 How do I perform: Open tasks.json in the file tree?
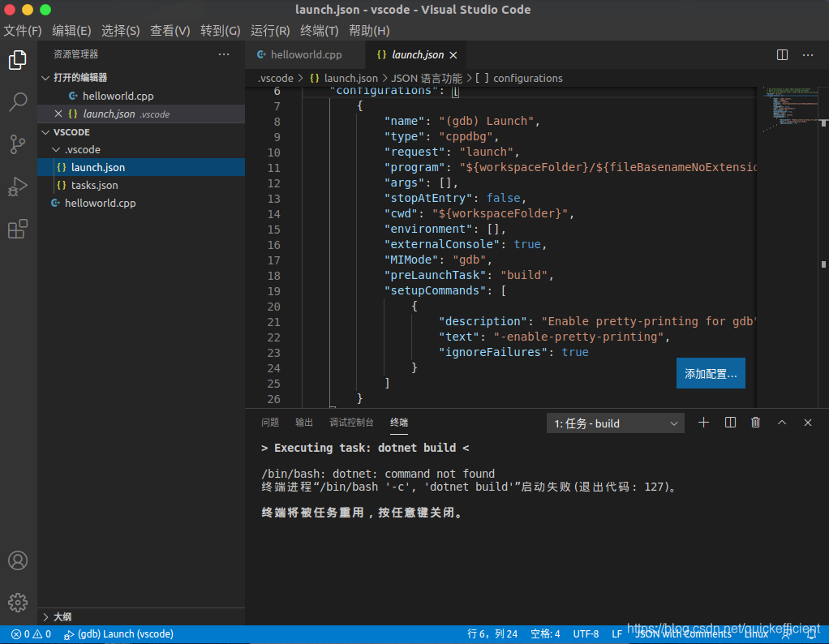coord(141,185)
